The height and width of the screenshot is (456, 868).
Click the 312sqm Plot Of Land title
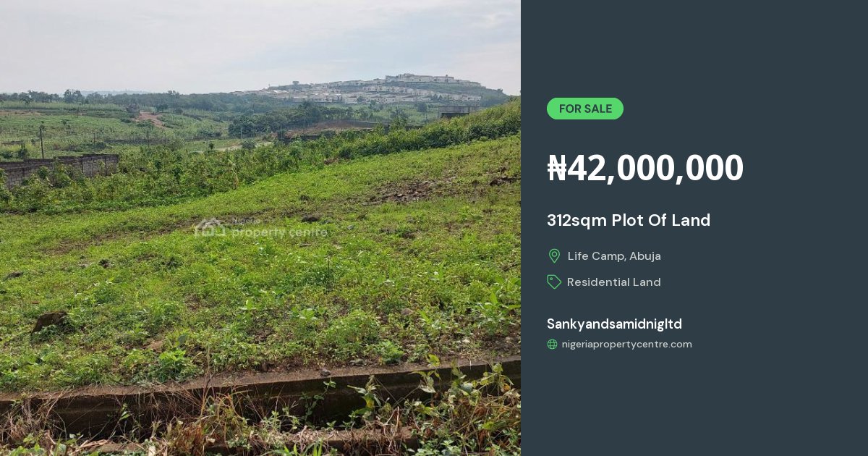629,220
